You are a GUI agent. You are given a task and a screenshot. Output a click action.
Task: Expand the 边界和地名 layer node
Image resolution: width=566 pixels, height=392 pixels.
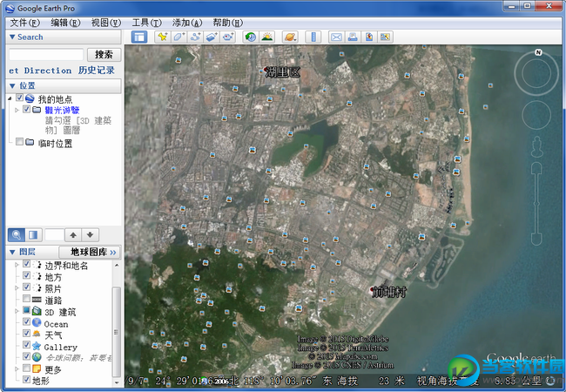[x=17, y=264]
